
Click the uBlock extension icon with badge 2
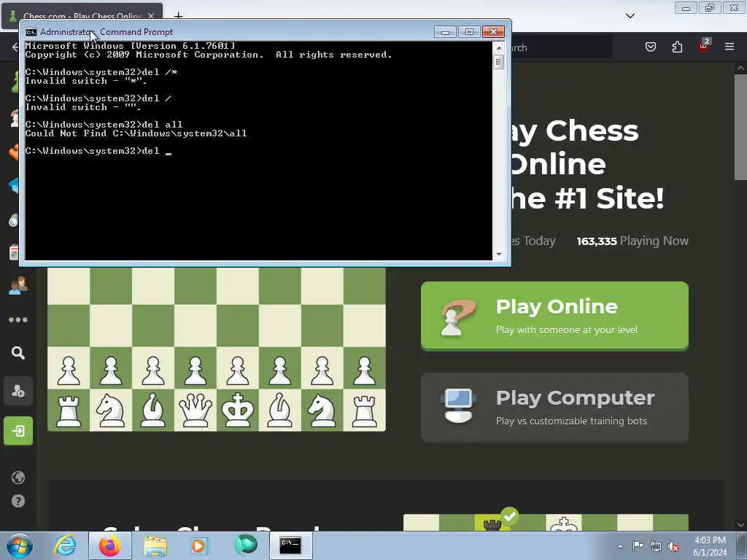point(704,46)
